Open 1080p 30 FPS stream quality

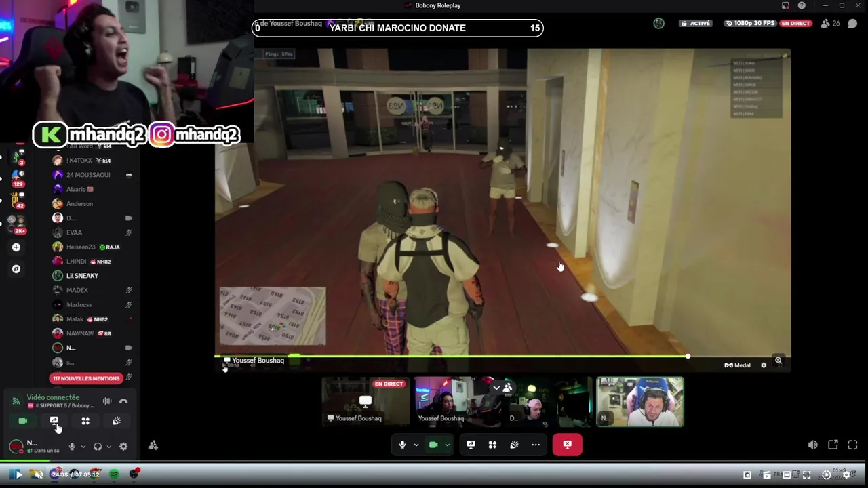tap(750, 23)
